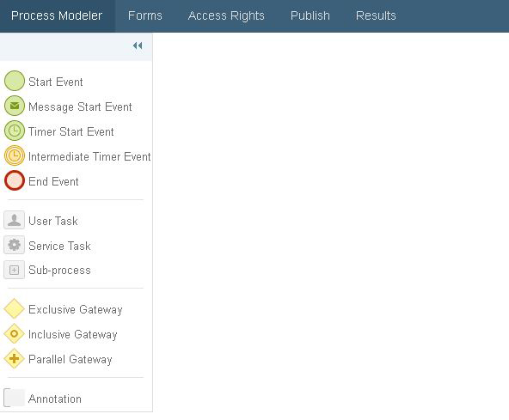Image resolution: width=509 pixels, height=420 pixels.
Task: Switch to the Forms tab
Action: coord(145,16)
